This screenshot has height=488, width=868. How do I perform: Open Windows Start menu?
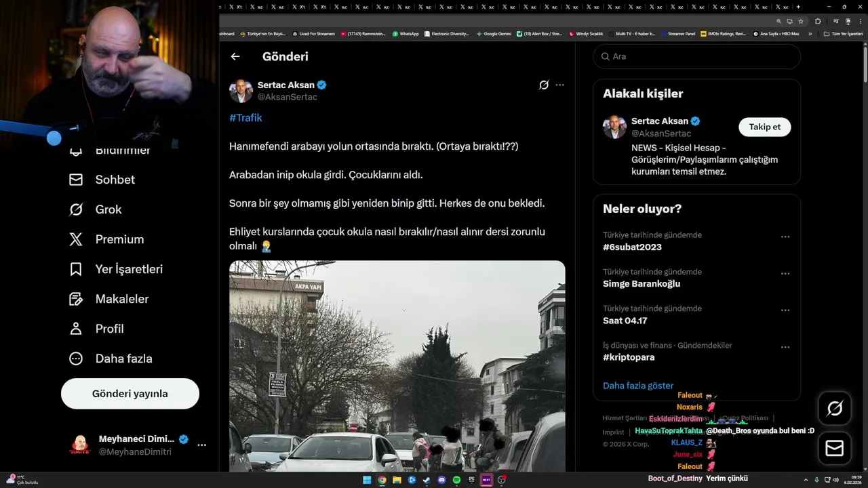[367, 480]
